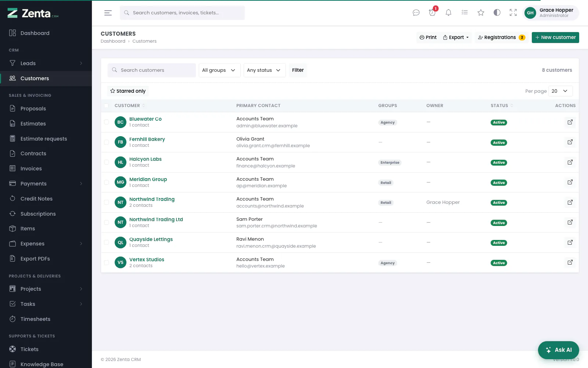
Task: Open Grace Hopper user avatar menu
Action: [551, 13]
